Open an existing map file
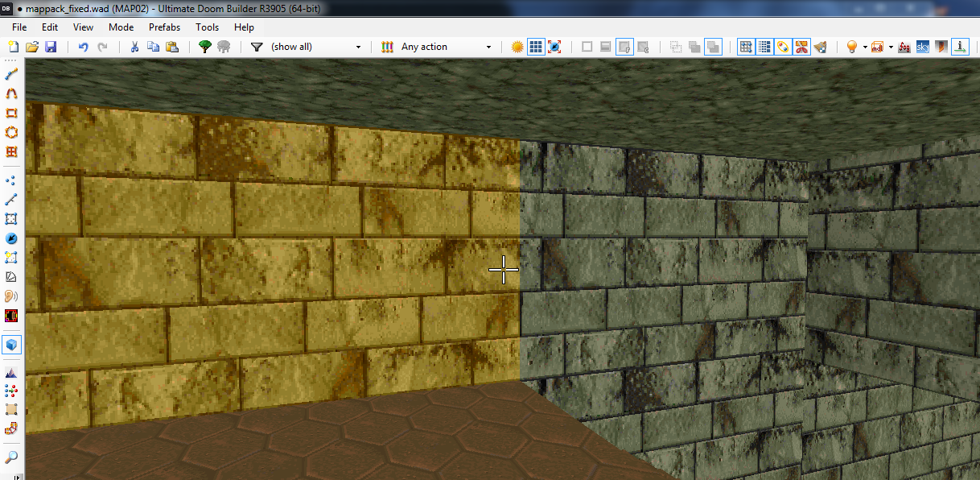The width and height of the screenshot is (980, 480). (x=32, y=47)
